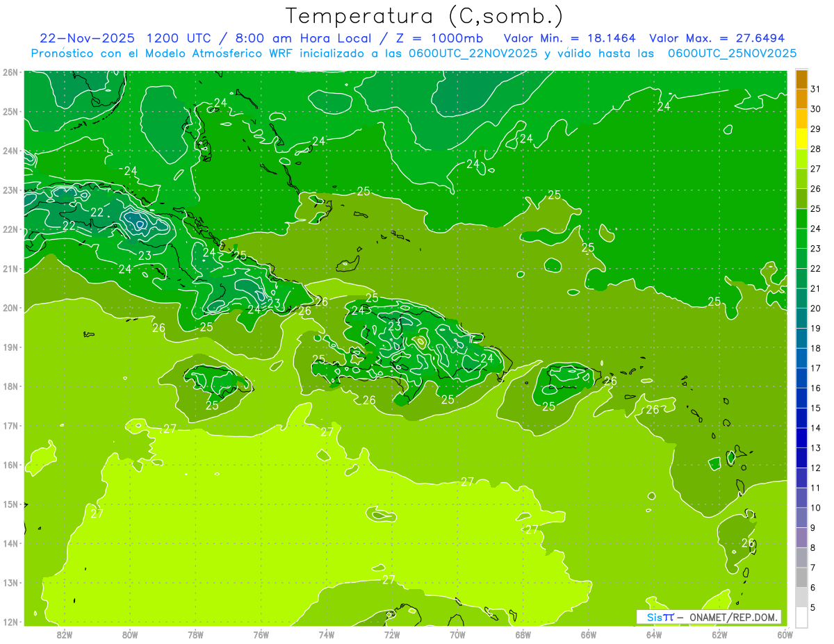This screenshot has width=834, height=644.
Task: Click the color bar legend value "5"
Action: click(x=812, y=607)
